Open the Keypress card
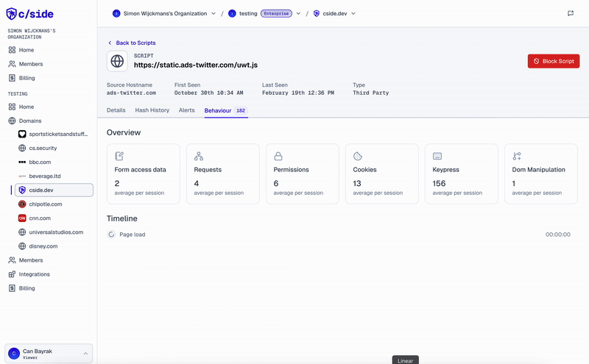The height and width of the screenshot is (364, 589). click(462, 174)
